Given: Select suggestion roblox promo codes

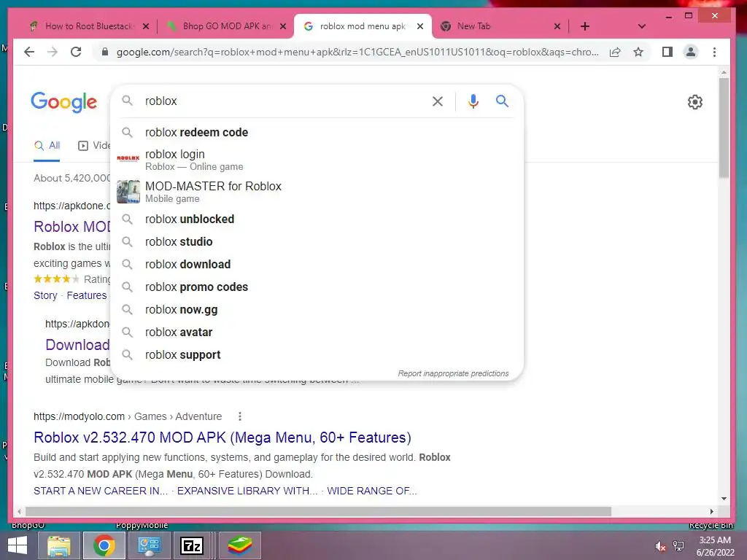Looking at the screenshot, I should click(x=317, y=287).
